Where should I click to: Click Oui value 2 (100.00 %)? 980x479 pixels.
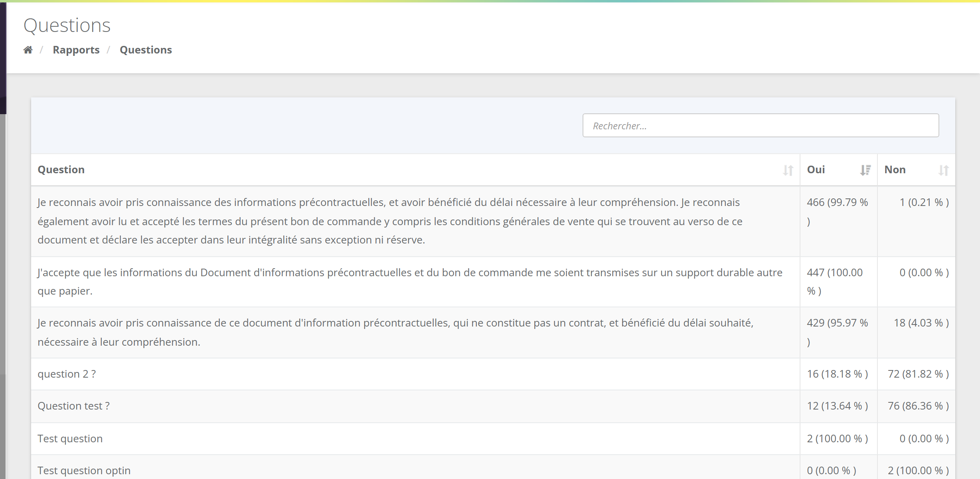point(838,439)
